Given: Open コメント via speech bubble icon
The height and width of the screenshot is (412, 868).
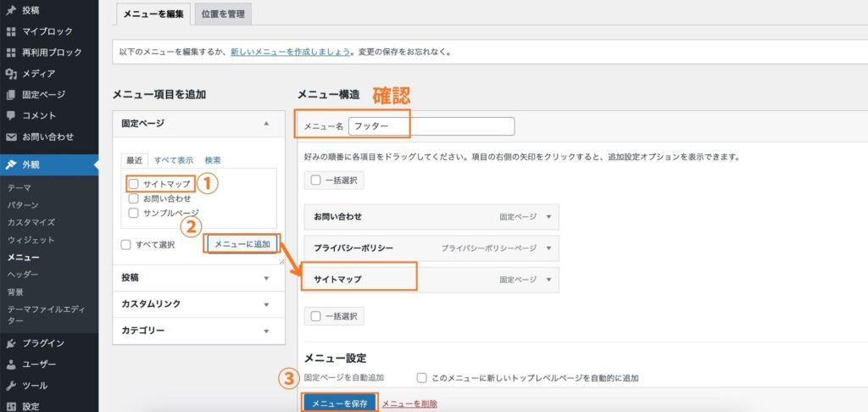Looking at the screenshot, I should click(x=11, y=115).
